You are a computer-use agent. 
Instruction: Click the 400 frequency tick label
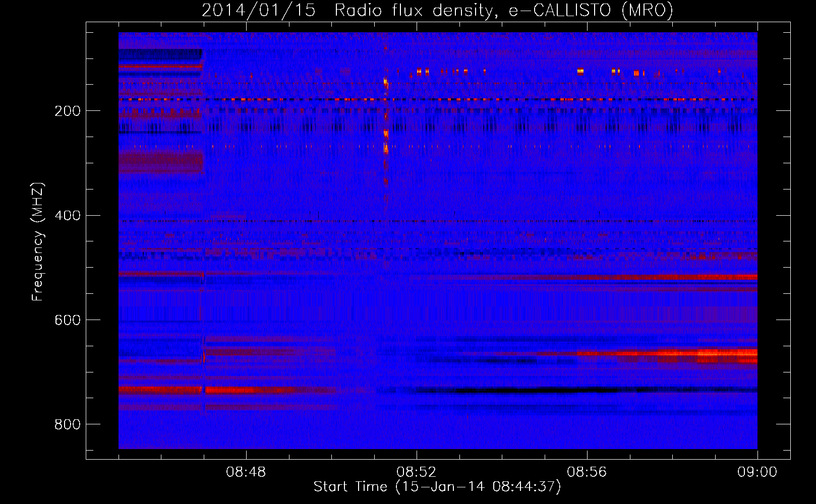tap(68, 216)
